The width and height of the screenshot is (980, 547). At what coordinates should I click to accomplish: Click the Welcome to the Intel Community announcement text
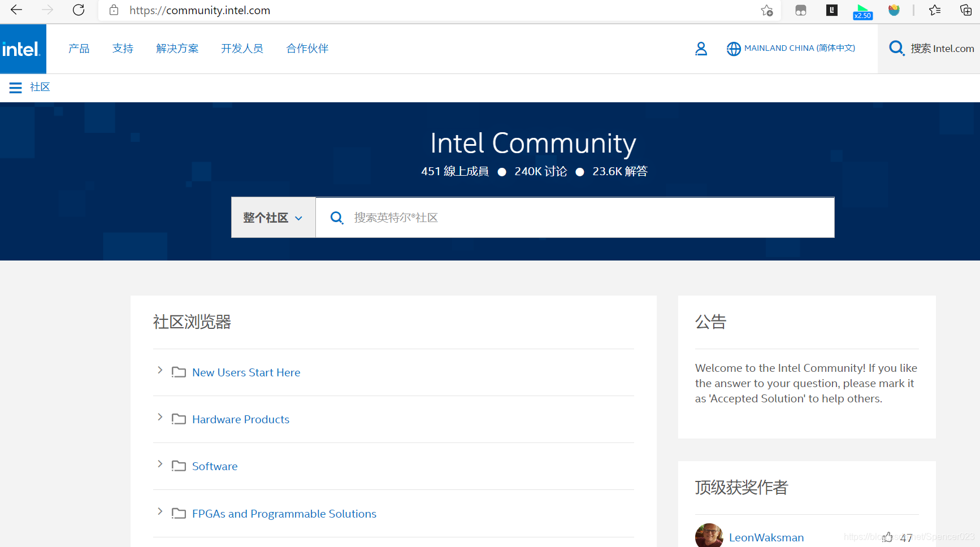[806, 383]
